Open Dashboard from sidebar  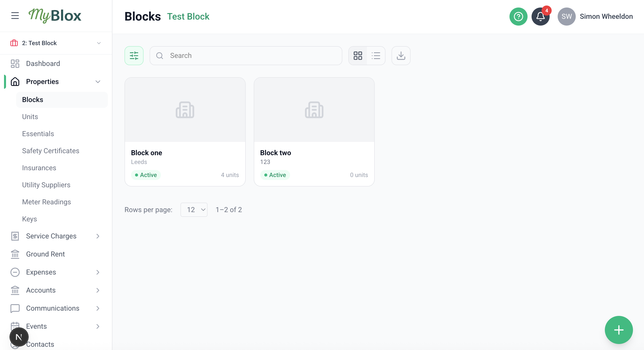pyautogui.click(x=43, y=64)
